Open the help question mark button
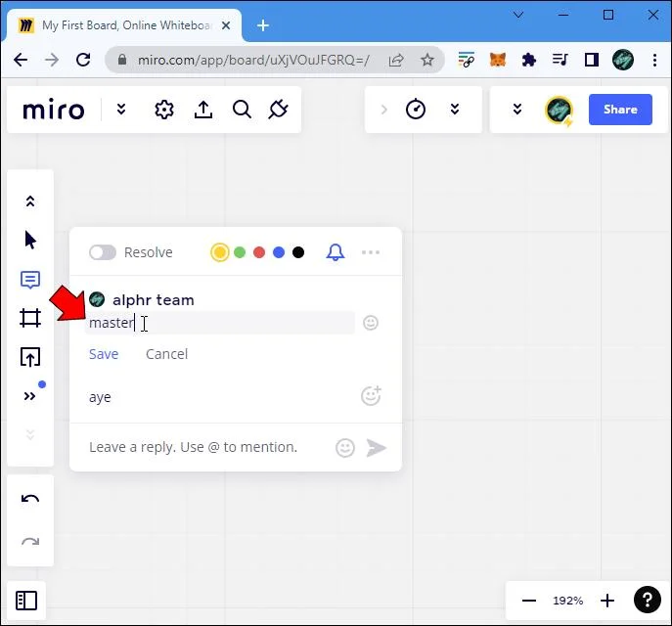Image resolution: width=672 pixels, height=626 pixels. tap(648, 600)
